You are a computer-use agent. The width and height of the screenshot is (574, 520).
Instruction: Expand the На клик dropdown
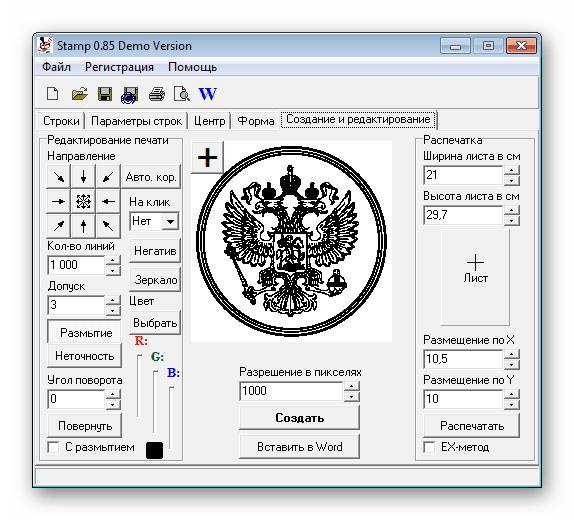coord(170,222)
